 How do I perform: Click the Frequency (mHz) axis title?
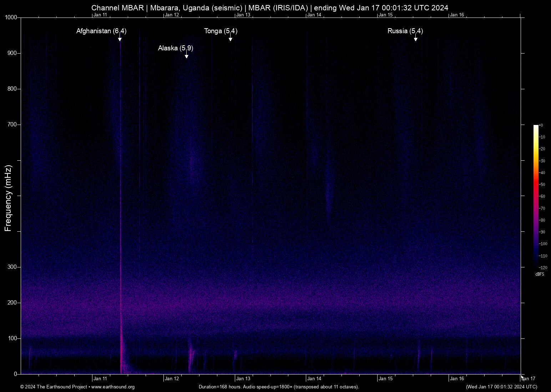[x=8, y=198]
